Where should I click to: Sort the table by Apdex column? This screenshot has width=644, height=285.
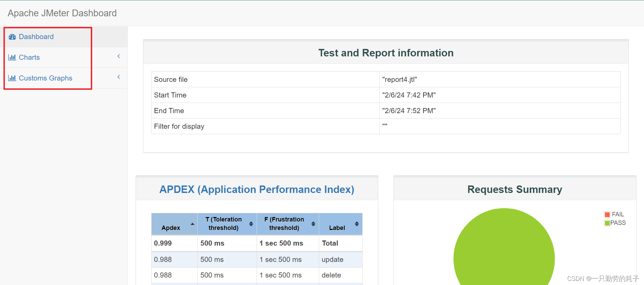(x=174, y=224)
